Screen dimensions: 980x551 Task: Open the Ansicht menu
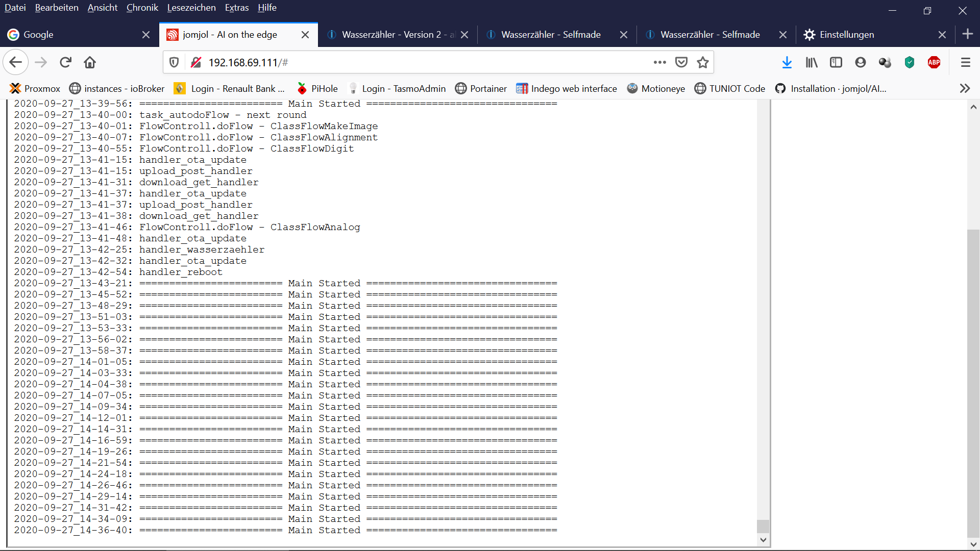102,8
